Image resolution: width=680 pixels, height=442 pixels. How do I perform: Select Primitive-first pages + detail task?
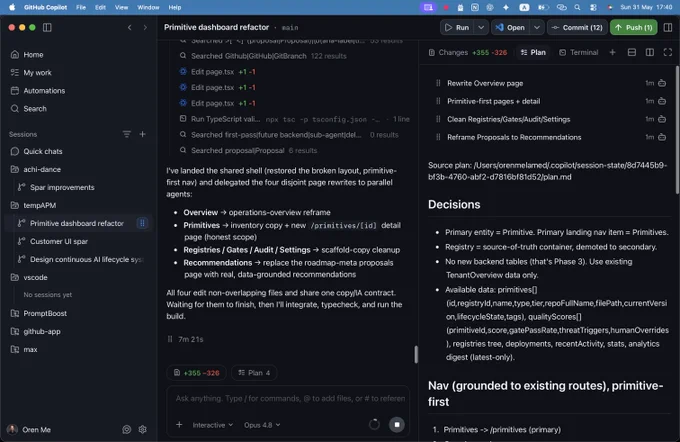point(494,101)
